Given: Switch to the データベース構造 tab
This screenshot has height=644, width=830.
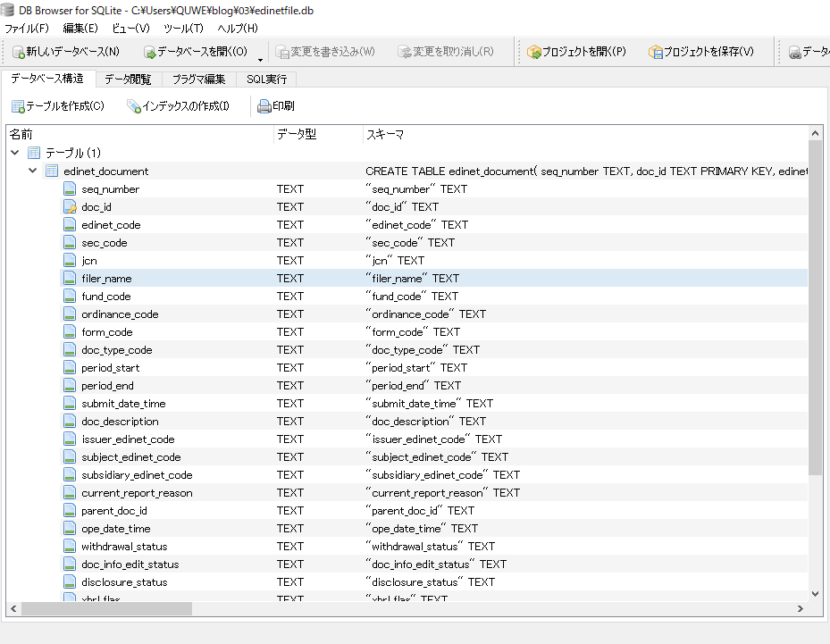Looking at the screenshot, I should [x=47, y=79].
